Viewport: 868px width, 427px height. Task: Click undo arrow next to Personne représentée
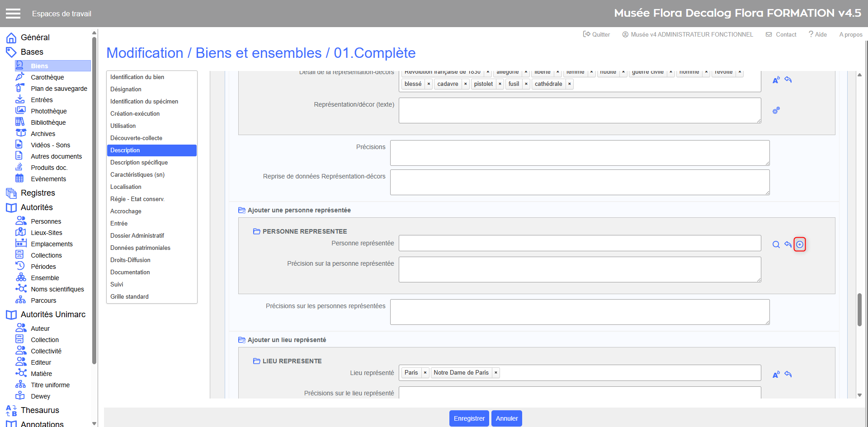(788, 244)
